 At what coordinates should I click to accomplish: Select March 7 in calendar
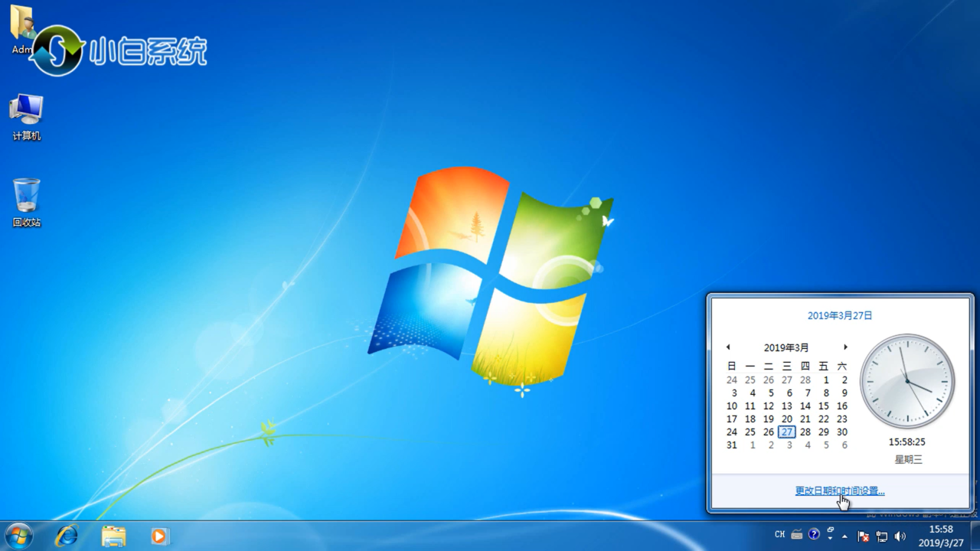click(808, 393)
